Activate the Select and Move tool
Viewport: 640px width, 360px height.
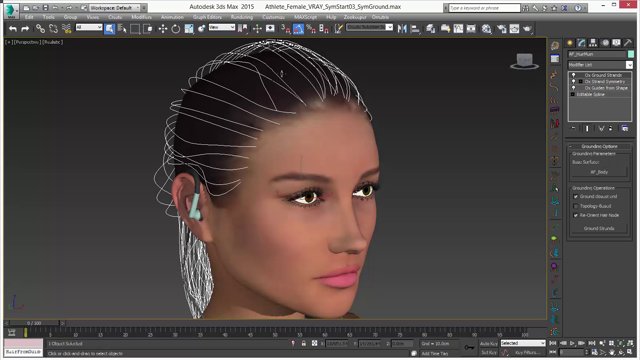(162, 29)
